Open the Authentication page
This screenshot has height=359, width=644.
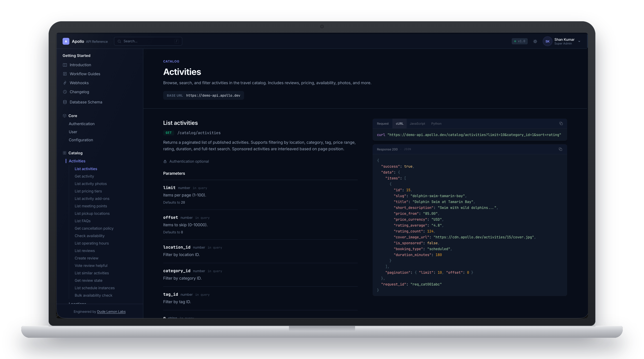pyautogui.click(x=82, y=124)
